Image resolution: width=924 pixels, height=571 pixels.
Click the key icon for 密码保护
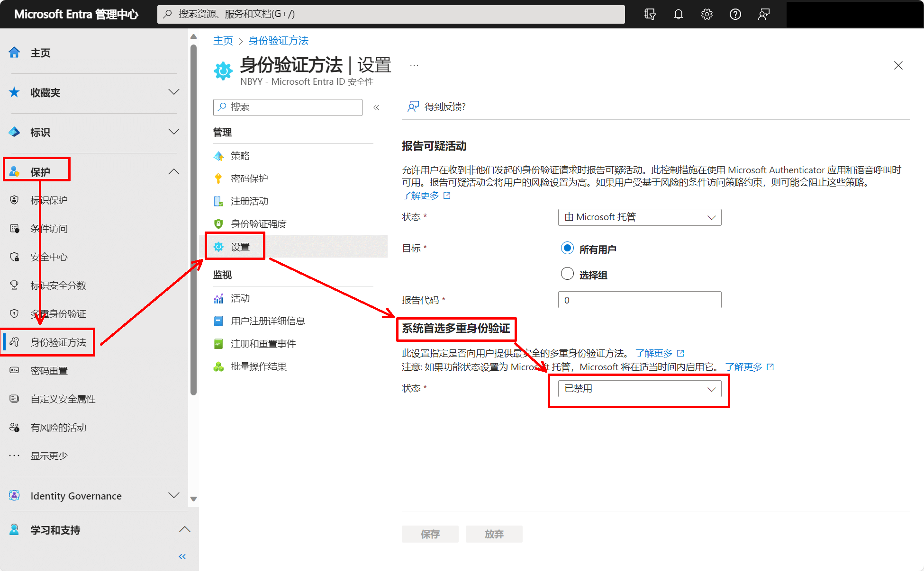(218, 178)
